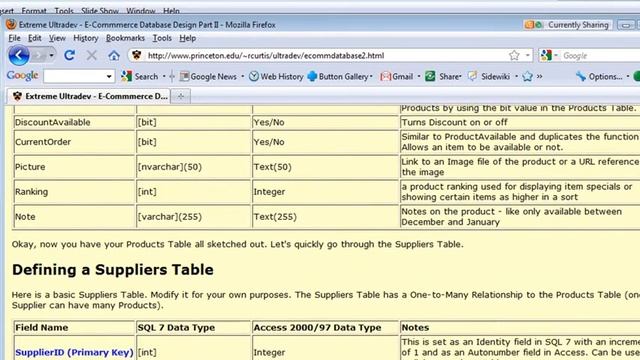The width and height of the screenshot is (640, 360).
Task: Bookmark this page with the star icon
Action: pos(514,55)
